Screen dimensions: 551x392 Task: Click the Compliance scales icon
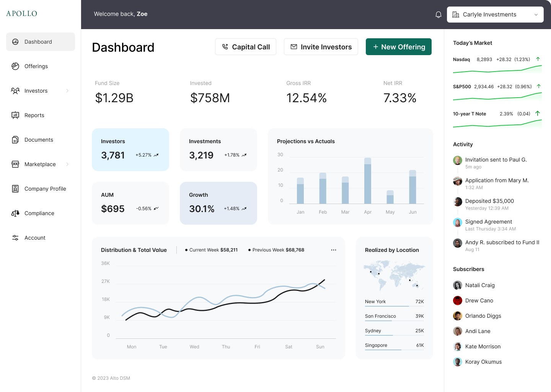pos(15,213)
